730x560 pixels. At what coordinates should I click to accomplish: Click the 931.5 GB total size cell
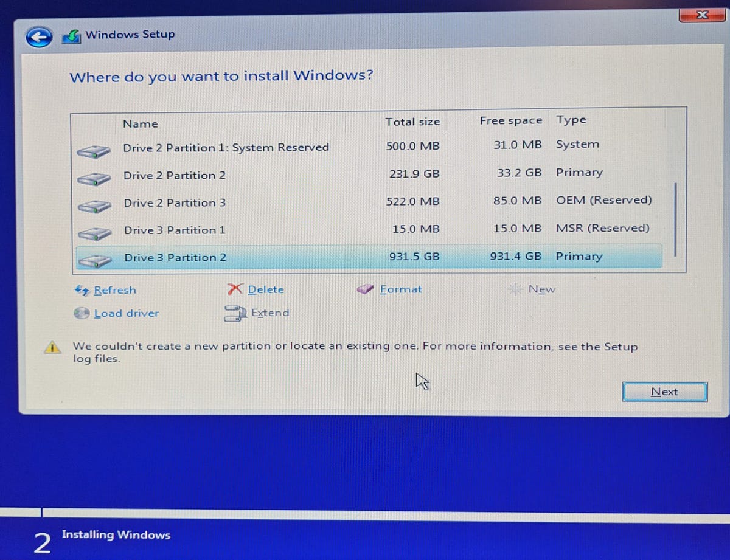(x=414, y=257)
